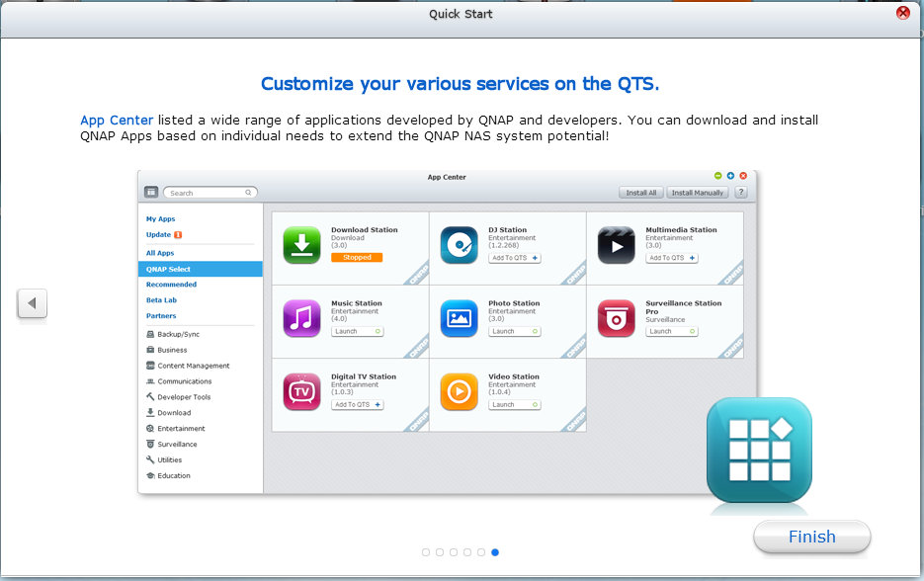Click the Download Station title text
This screenshot has width=924, height=581.
pyautogui.click(x=365, y=230)
